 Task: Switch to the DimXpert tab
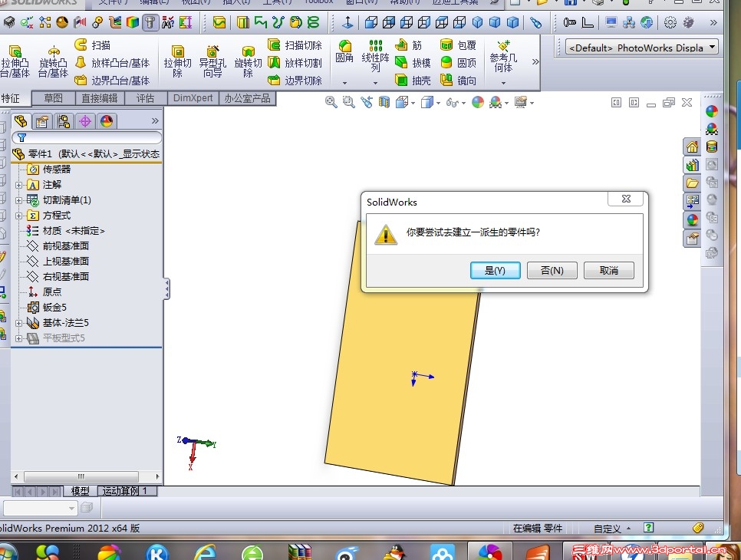click(x=193, y=98)
